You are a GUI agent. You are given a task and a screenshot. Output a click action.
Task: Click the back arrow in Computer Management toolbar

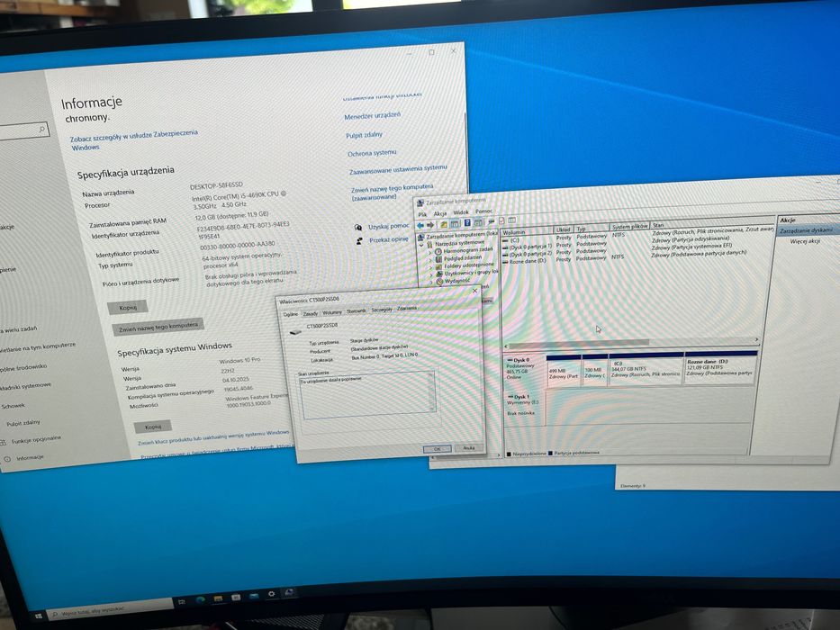tap(420, 225)
